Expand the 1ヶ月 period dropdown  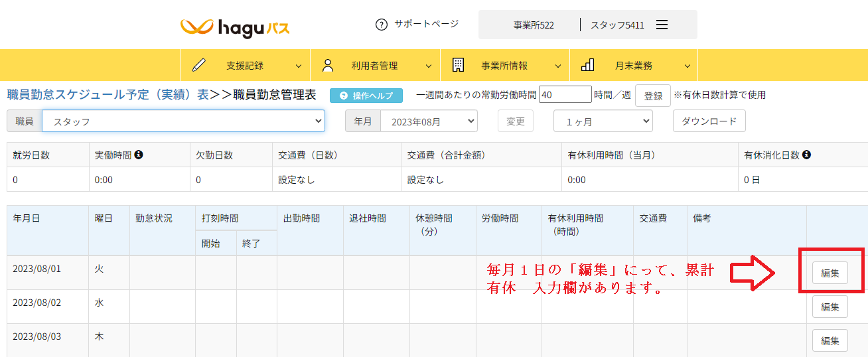coord(603,121)
